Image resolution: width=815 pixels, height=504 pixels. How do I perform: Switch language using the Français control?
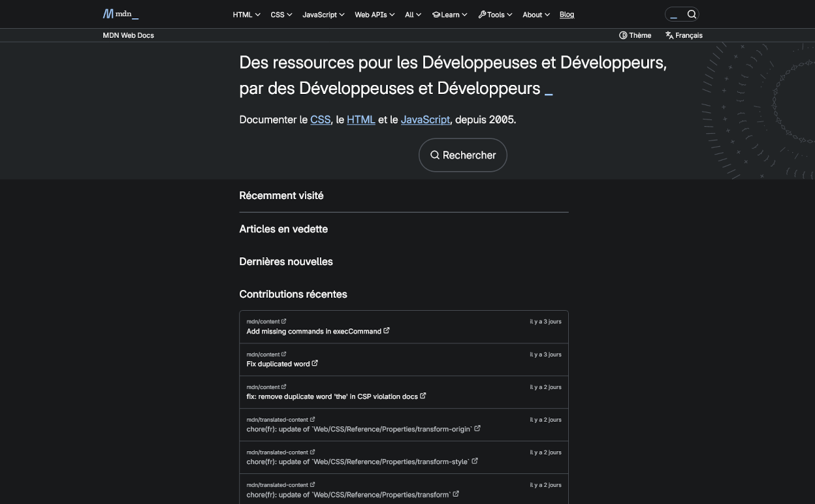click(x=684, y=35)
